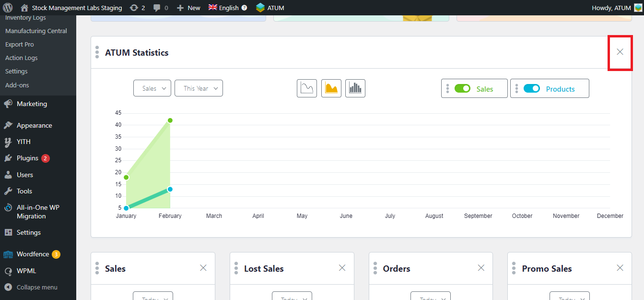Open Users menu label
Image resolution: width=644 pixels, height=300 pixels.
25,175
